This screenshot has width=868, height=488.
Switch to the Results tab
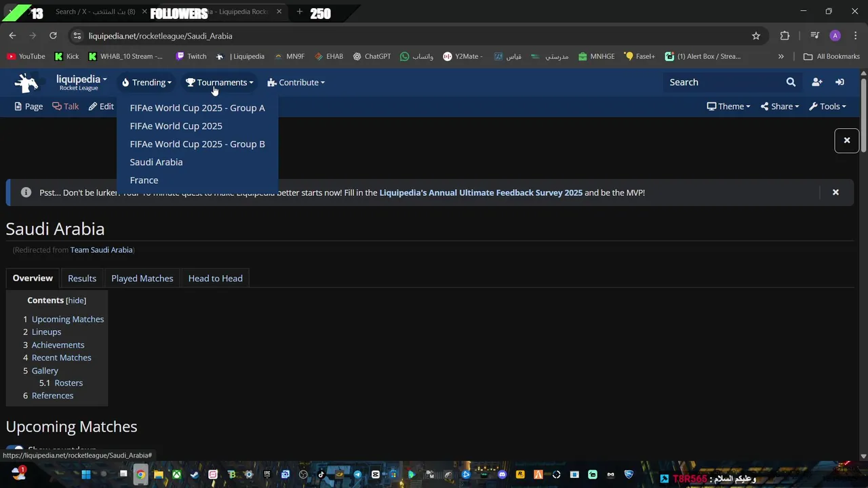pyautogui.click(x=82, y=278)
